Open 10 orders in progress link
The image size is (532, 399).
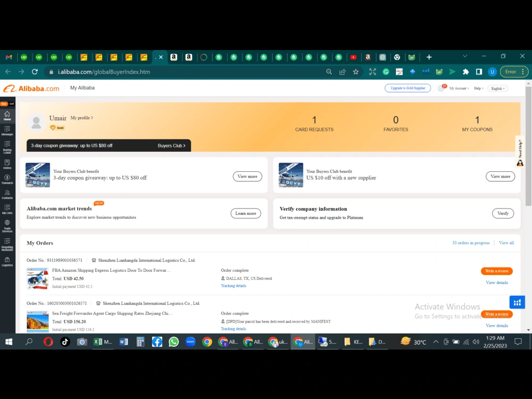[471, 243]
